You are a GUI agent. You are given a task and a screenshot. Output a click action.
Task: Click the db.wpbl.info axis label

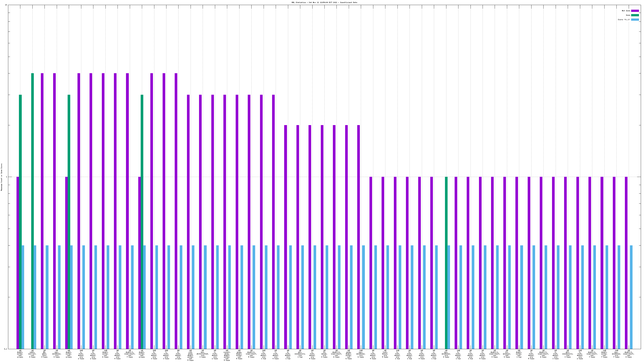44,354
